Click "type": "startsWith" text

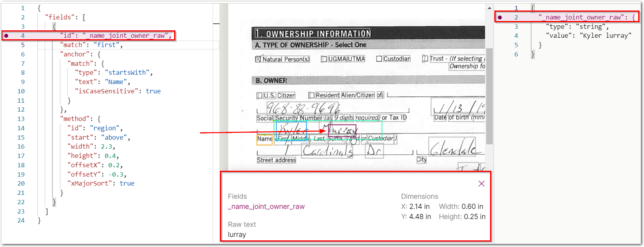[113, 72]
